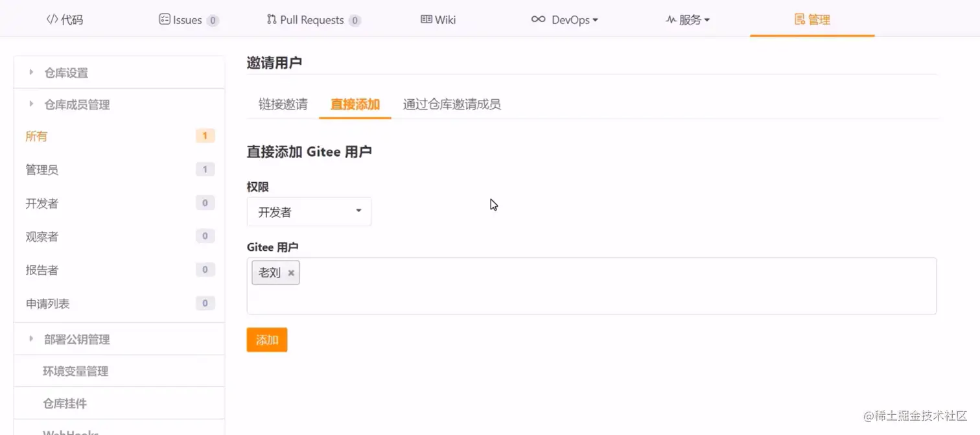Click the orange 添加 button

pos(267,340)
